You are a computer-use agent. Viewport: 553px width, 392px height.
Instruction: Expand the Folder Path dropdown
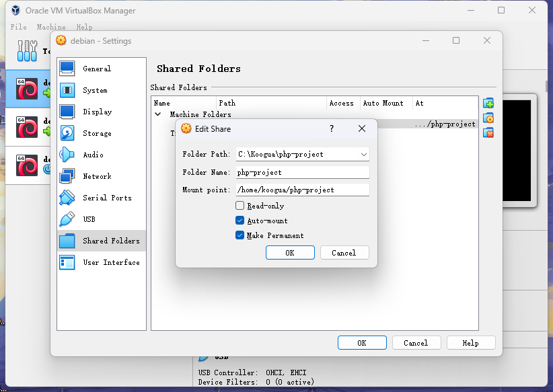click(363, 155)
